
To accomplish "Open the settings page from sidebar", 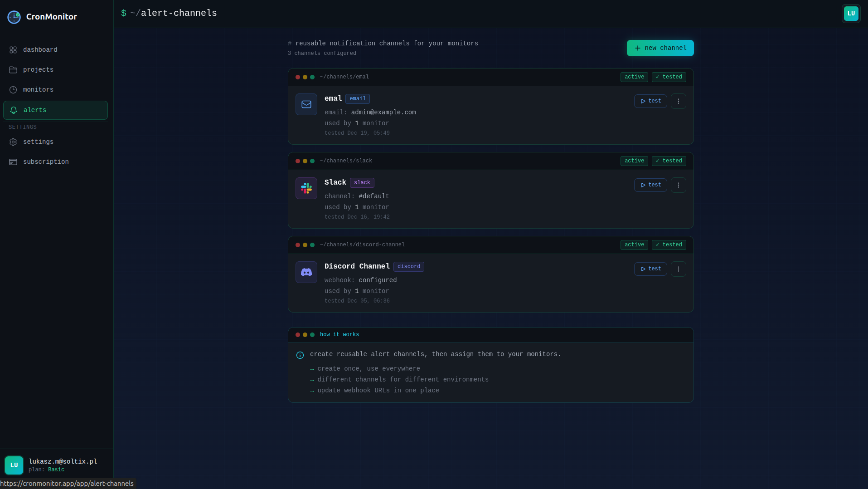I will point(38,142).
